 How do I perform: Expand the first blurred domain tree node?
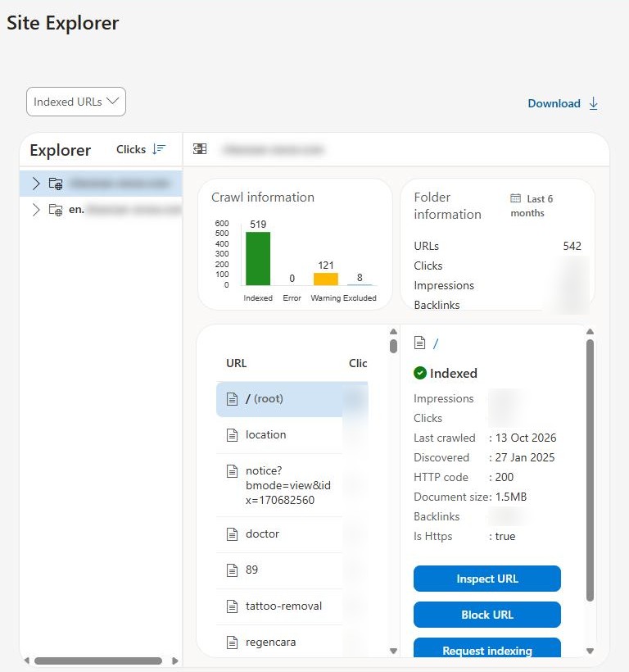pos(36,184)
